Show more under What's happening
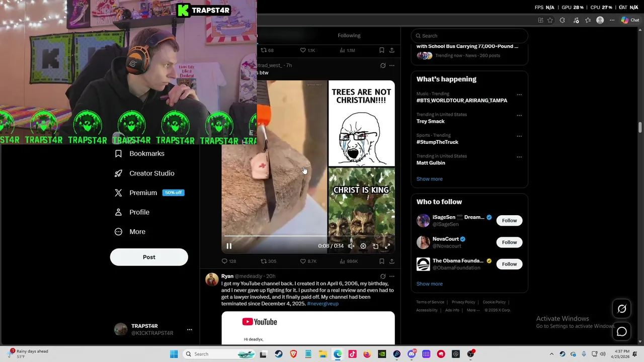 click(429, 179)
